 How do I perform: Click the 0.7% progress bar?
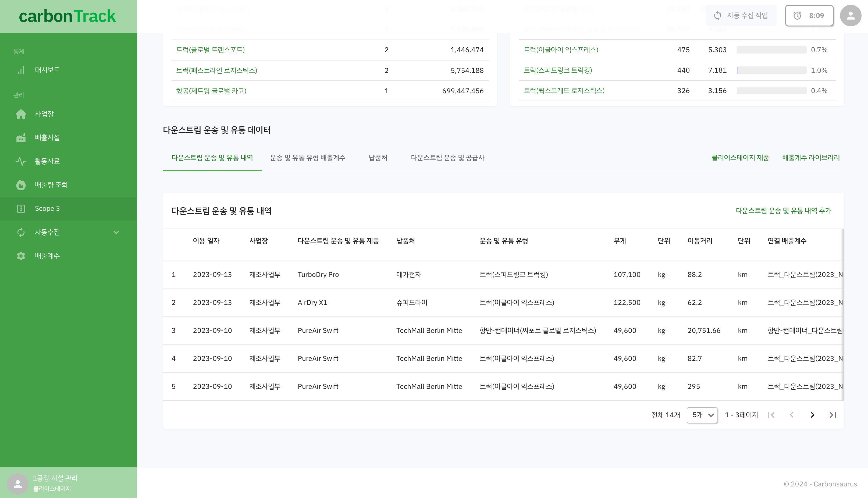click(x=771, y=50)
